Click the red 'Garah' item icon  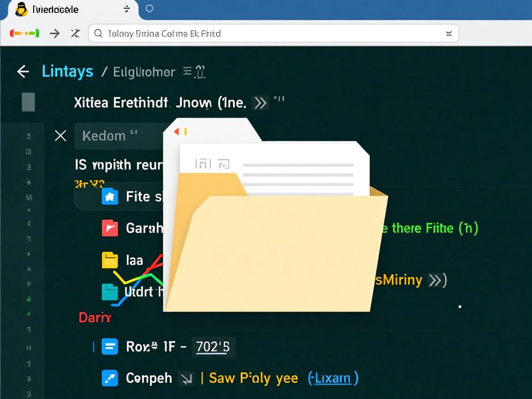(109, 228)
